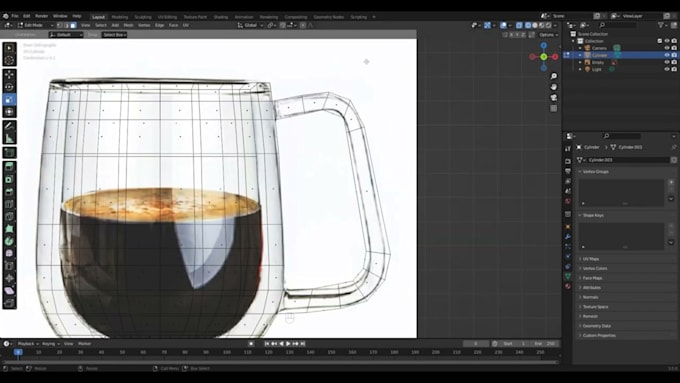Enable face select mode

pyautogui.click(x=73, y=25)
